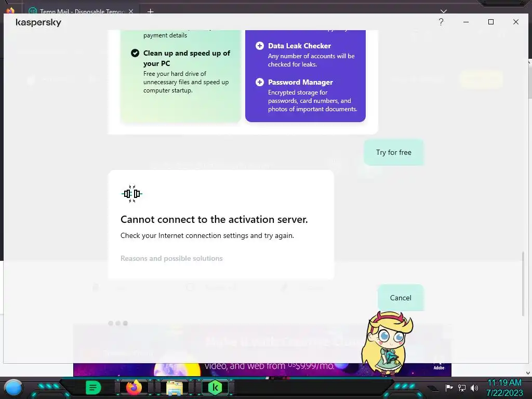Minimize the Kaspersky window

click(466, 22)
